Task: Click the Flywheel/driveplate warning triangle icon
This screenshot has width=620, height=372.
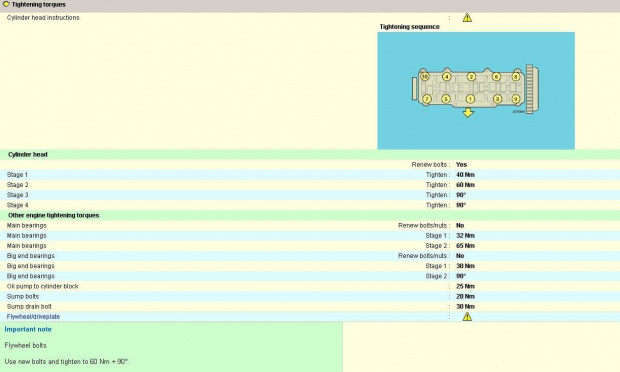Action: (467, 317)
